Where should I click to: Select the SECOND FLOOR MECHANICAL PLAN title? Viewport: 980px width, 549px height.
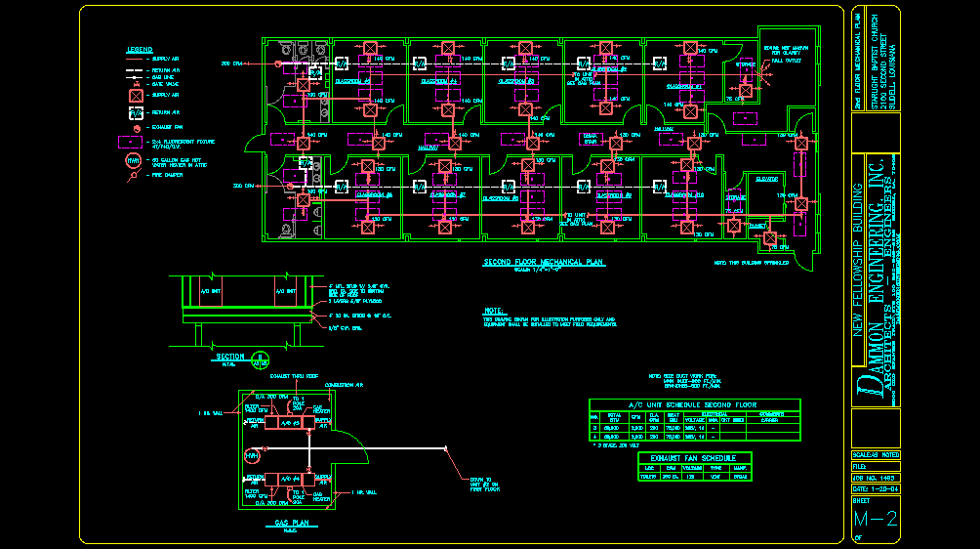point(545,263)
